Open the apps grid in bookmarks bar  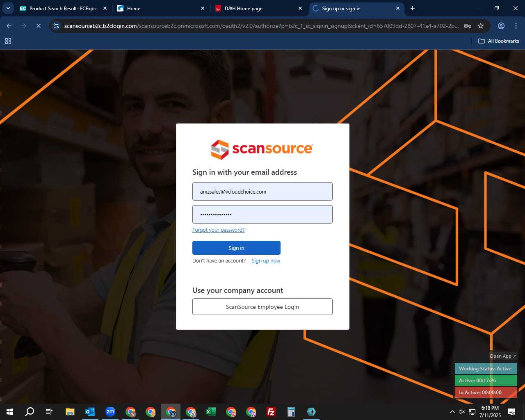[x=8, y=41]
